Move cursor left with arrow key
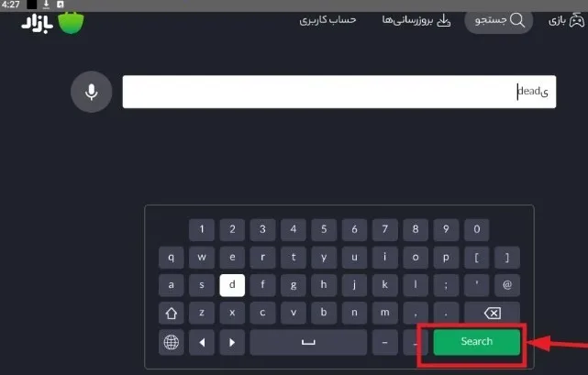588x375 pixels. (202, 342)
